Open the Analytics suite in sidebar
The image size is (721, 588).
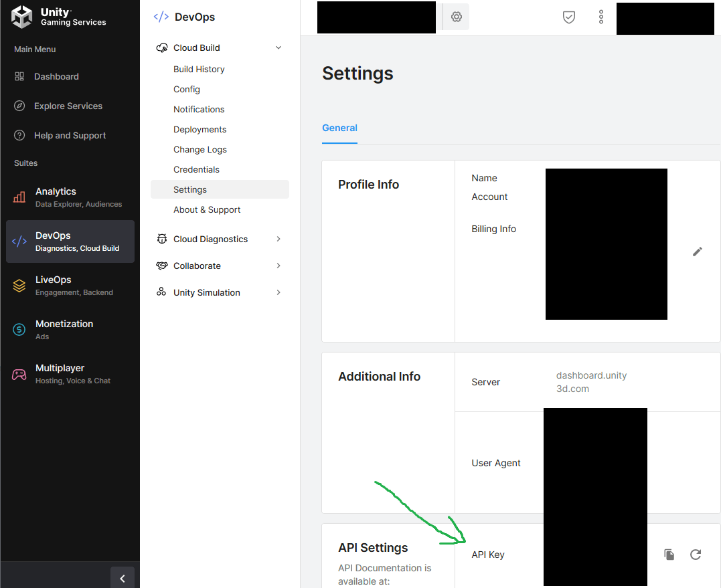[x=56, y=197]
